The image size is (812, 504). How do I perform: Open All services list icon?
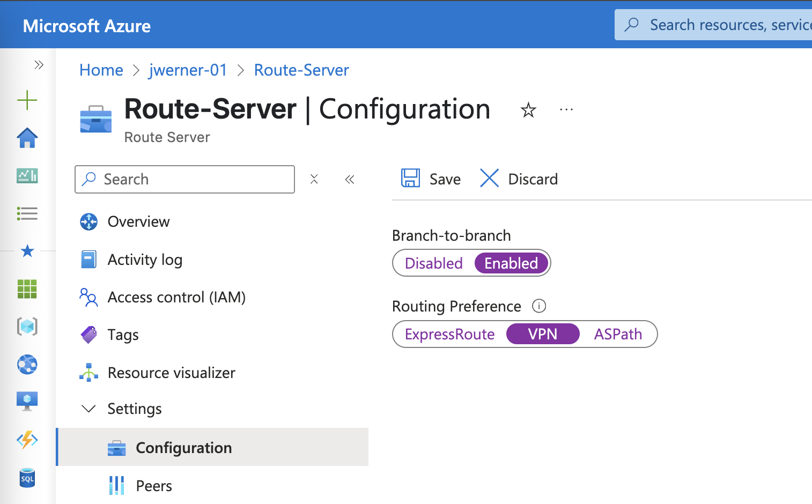[x=27, y=213]
